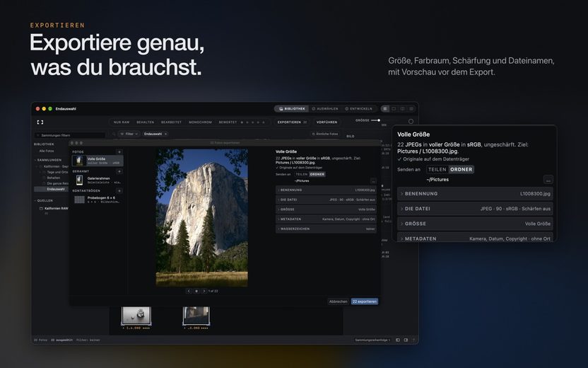Switch to the BIBLIOTHEK tab
Screen dimensions: 588x368
(292, 109)
